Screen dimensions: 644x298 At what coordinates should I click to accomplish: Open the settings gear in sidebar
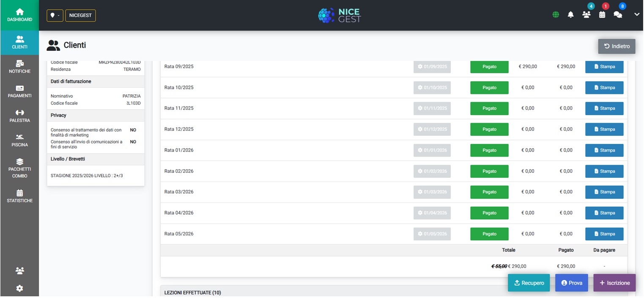coord(19,288)
